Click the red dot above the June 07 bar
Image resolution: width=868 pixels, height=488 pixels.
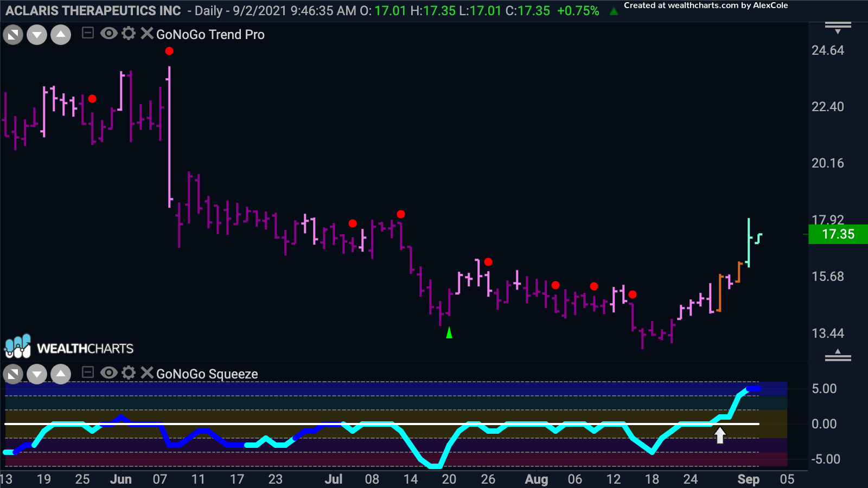(x=169, y=51)
